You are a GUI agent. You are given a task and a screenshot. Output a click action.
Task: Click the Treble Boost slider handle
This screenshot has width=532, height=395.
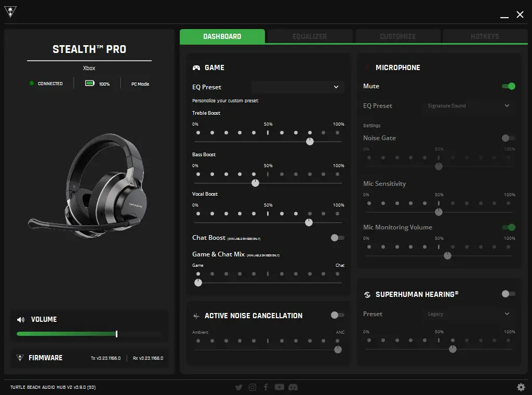(x=310, y=141)
